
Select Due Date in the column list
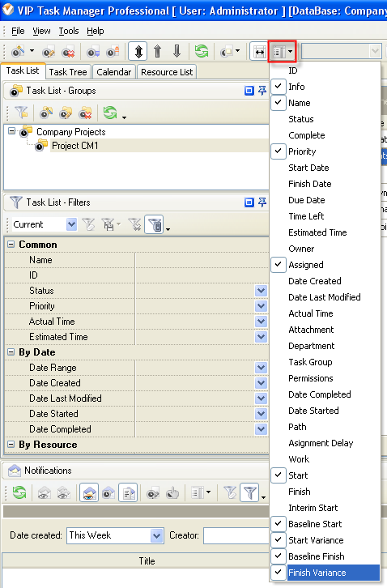click(306, 200)
